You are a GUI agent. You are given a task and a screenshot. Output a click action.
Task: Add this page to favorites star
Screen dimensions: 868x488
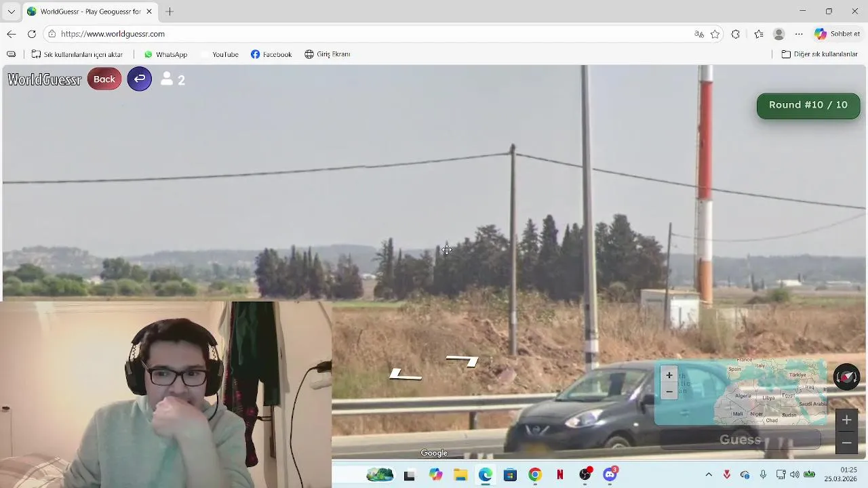click(x=715, y=34)
